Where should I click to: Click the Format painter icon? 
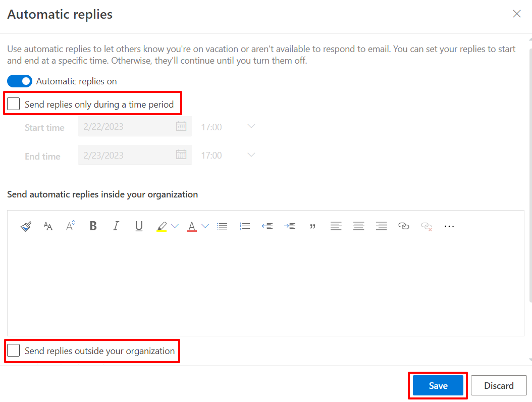pos(26,226)
